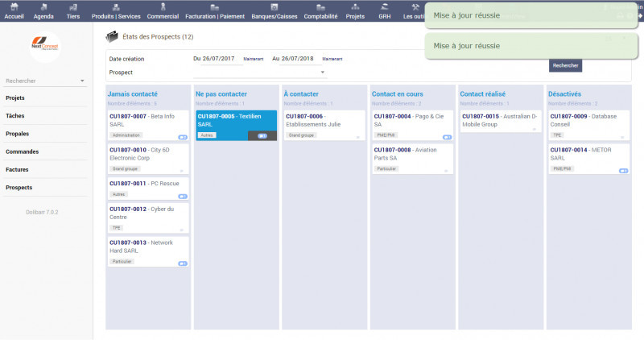Open the Rechercher sidebar dropdown
This screenshot has height=340, width=644.
pos(45,81)
